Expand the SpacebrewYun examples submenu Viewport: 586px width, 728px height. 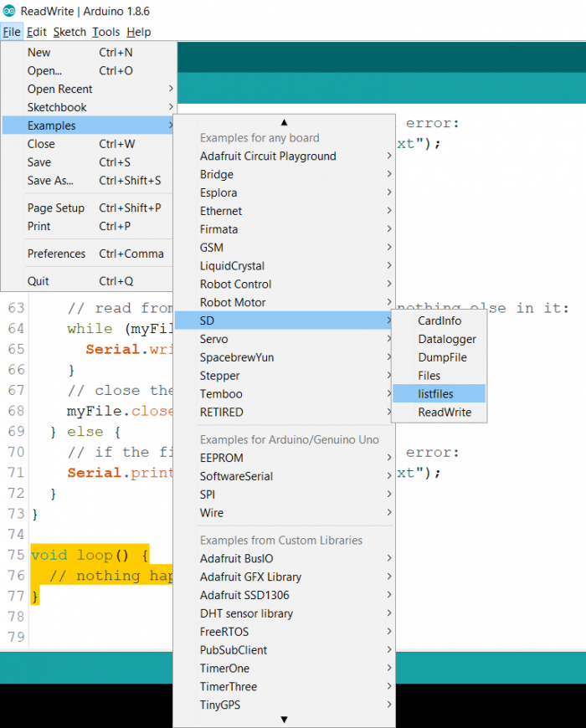point(284,357)
